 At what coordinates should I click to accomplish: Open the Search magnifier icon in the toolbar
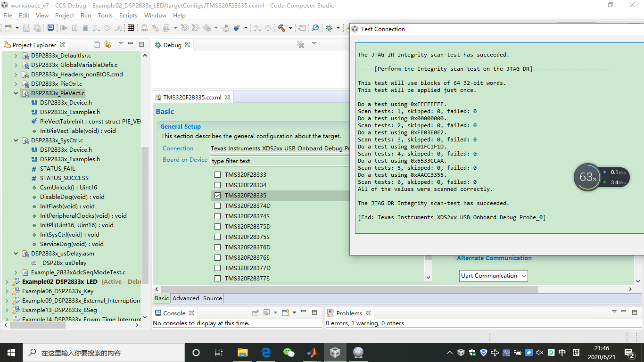pyautogui.click(x=314, y=27)
